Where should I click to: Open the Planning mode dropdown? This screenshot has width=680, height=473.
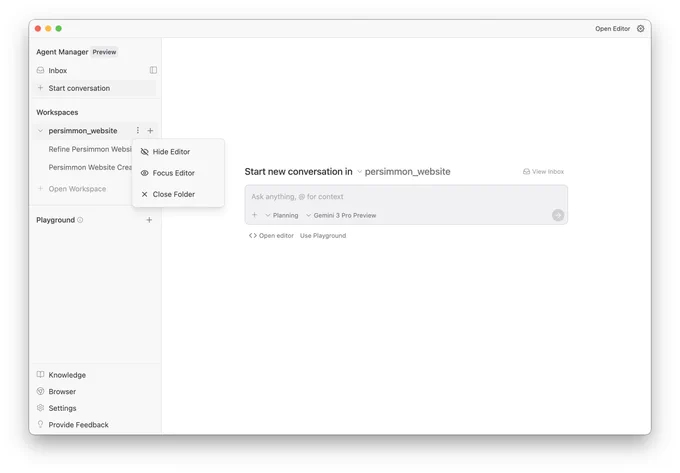click(x=282, y=215)
